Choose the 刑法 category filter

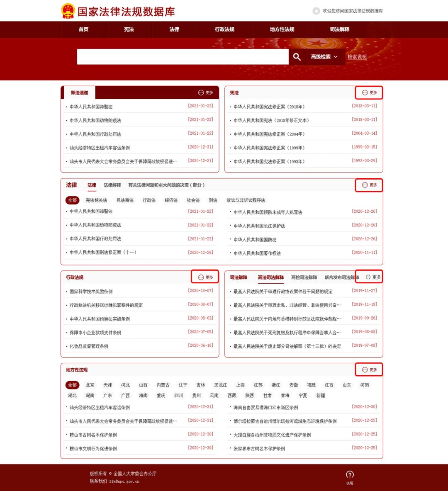click(213, 200)
